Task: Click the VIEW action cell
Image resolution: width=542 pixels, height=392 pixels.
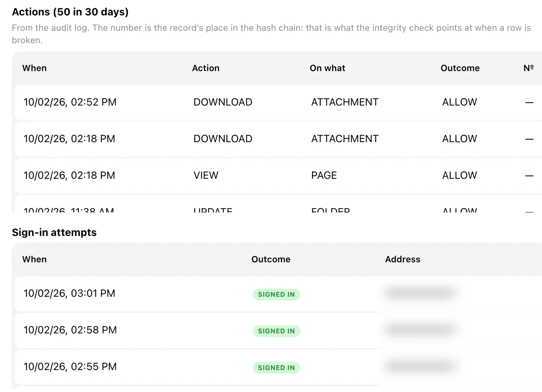Action: 206,175
